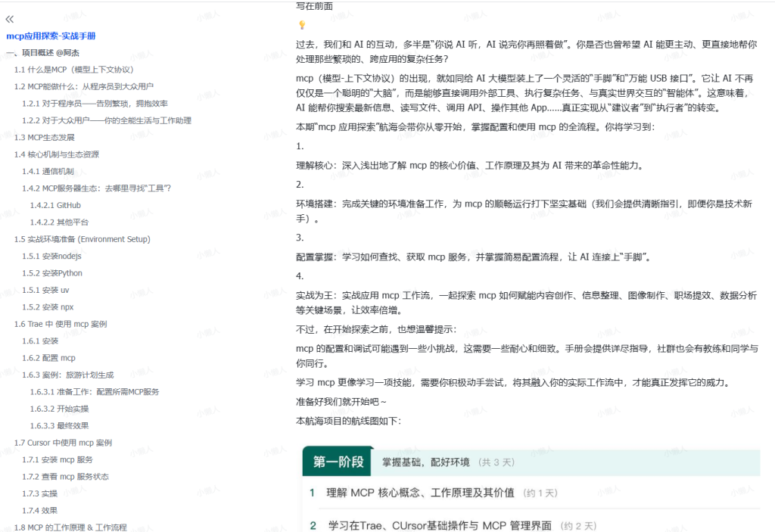Go to 1.7.1 安装 mcp 服务
Viewport: 775px width, 532px height.
point(58,459)
